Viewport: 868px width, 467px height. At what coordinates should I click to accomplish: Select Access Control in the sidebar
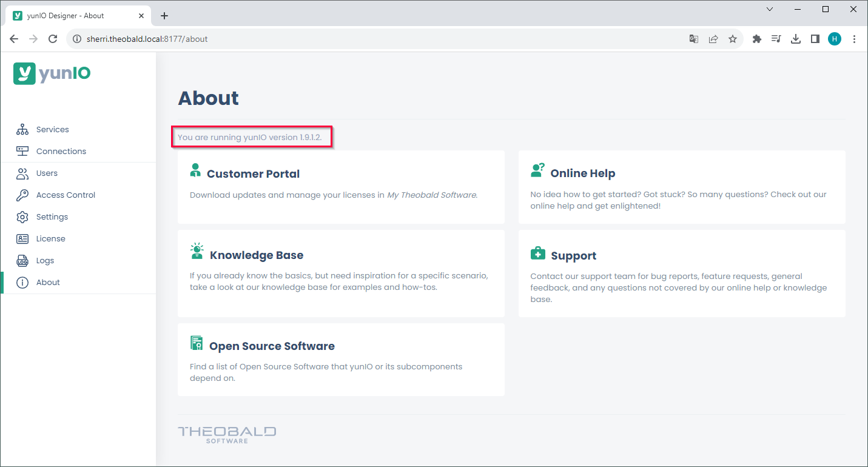click(78, 195)
